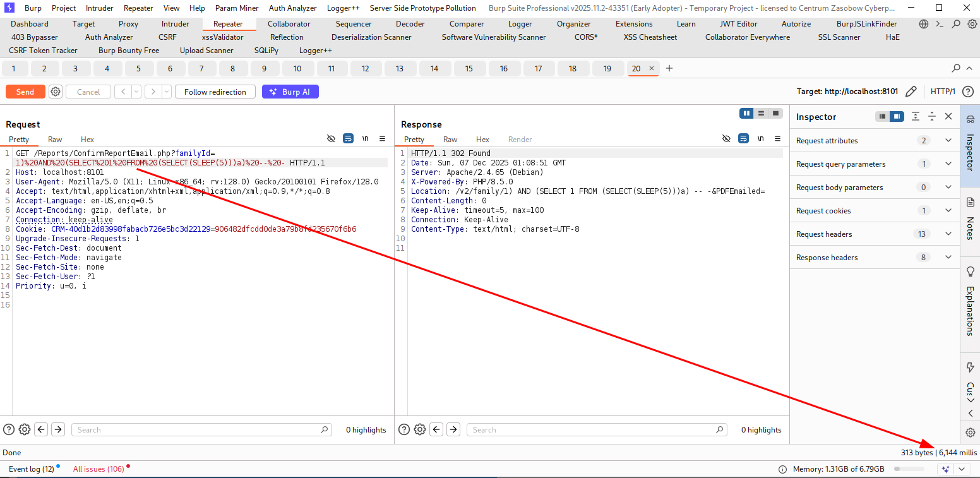Open Inspector side panel icon
Image resolution: width=980 pixels, height=478 pixels.
point(971,118)
